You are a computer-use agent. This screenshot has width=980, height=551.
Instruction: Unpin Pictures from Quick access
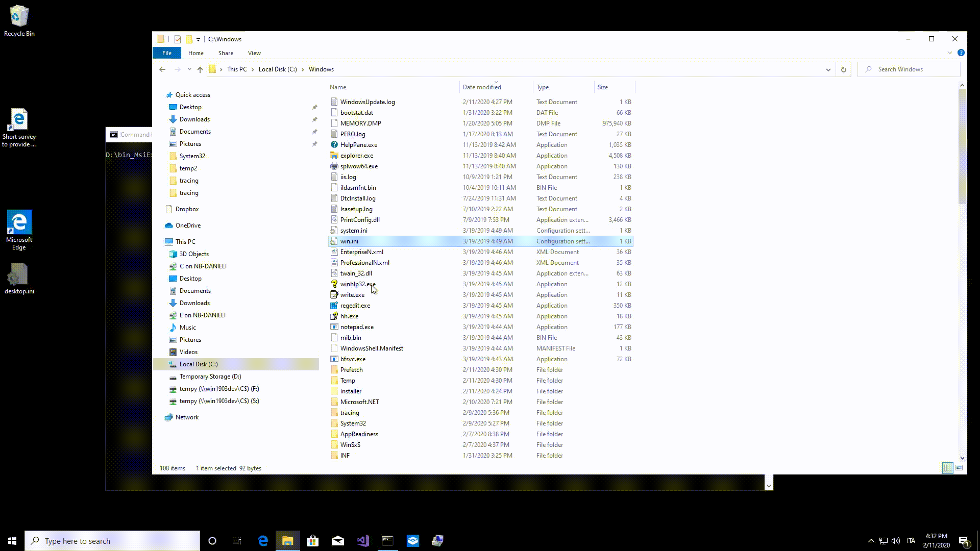point(314,144)
